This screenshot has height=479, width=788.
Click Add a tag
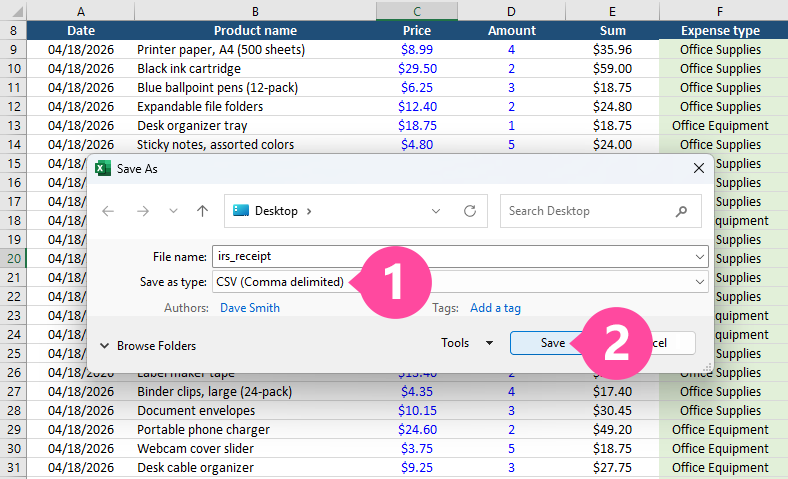pyautogui.click(x=495, y=308)
